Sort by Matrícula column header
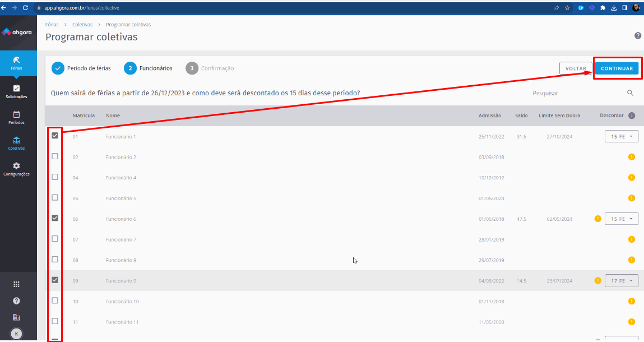The image size is (644, 342). point(84,115)
